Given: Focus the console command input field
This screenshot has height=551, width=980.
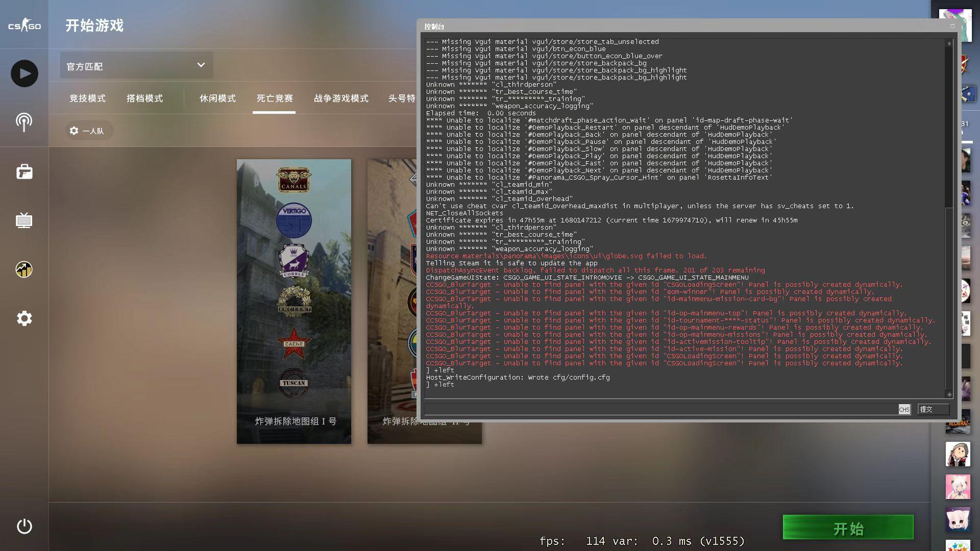Looking at the screenshot, I should 661,409.
